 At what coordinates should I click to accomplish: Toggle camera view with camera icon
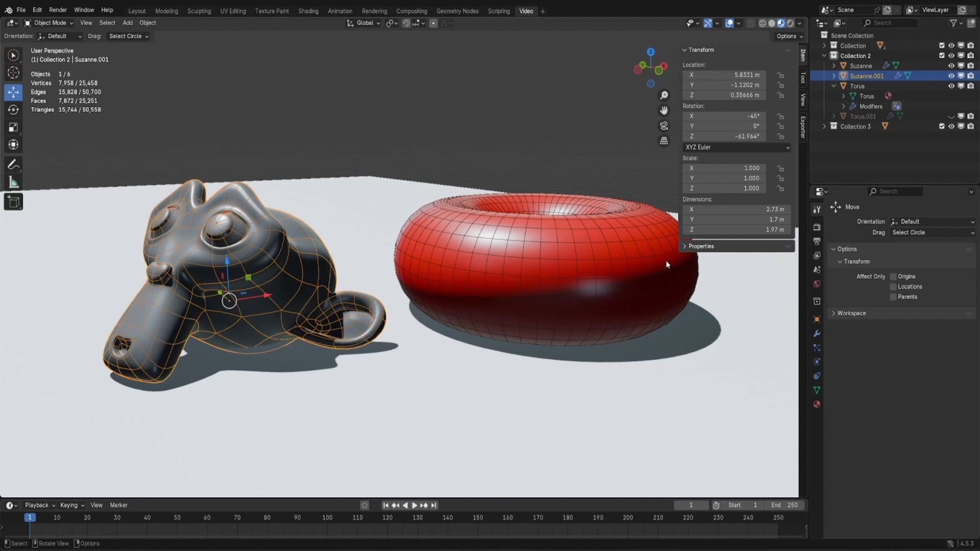664,126
